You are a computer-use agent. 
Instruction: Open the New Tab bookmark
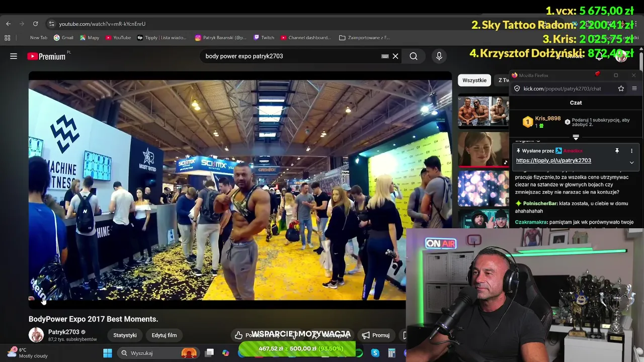39,38
